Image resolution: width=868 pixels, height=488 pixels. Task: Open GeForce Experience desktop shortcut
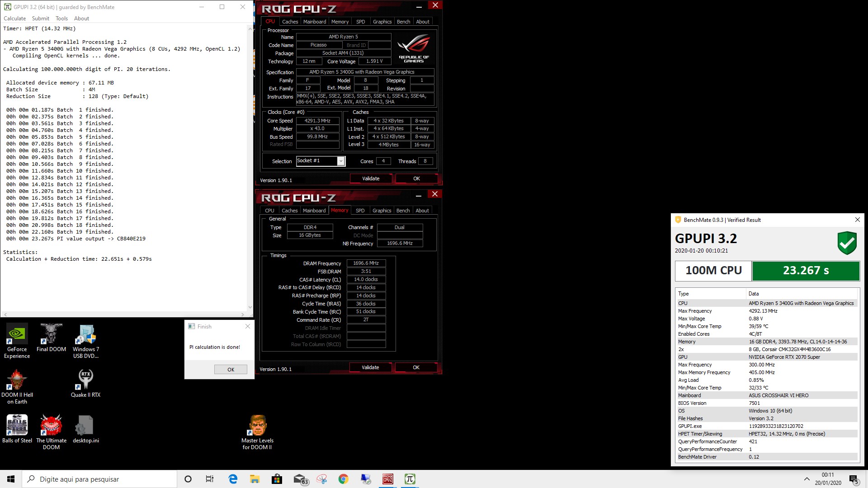click(17, 341)
